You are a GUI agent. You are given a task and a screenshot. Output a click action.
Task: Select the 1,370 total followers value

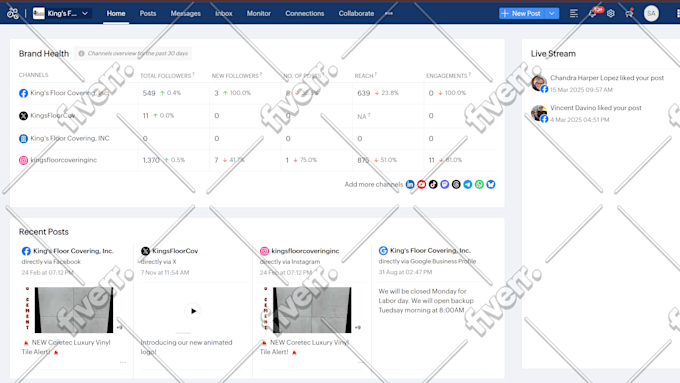click(151, 160)
